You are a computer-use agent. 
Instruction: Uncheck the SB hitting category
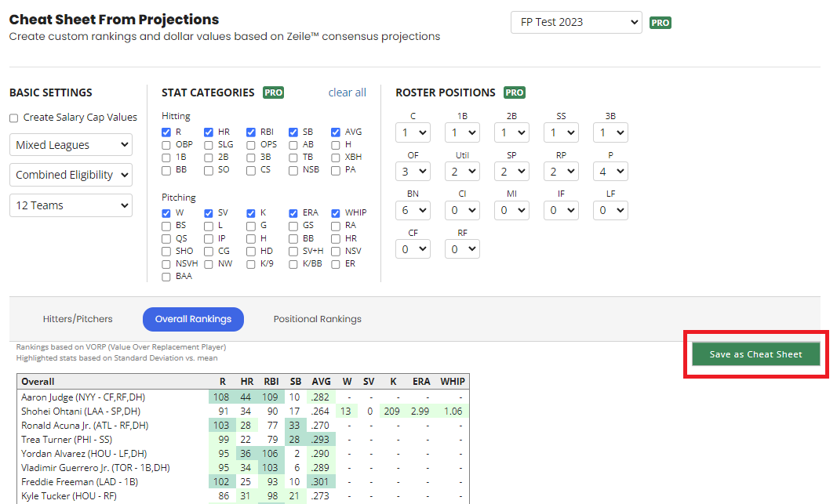pos(293,132)
